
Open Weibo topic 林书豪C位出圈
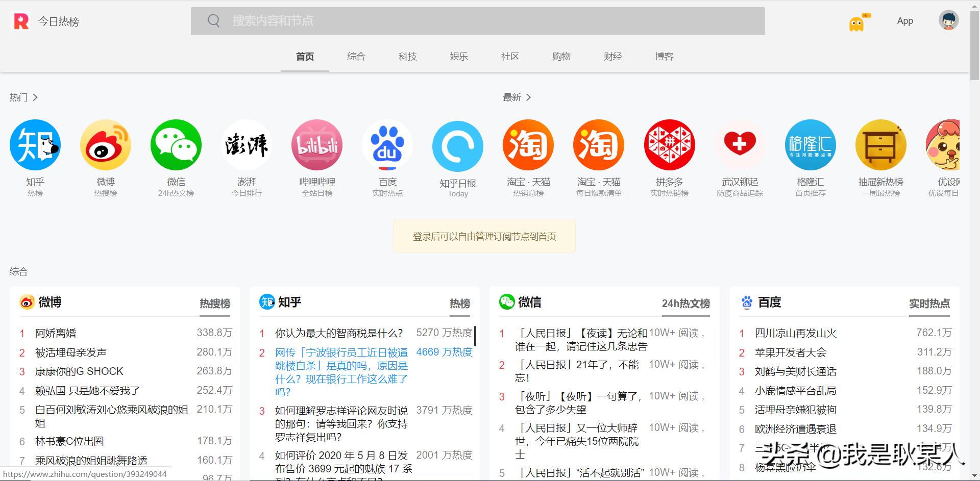pyautogui.click(x=69, y=441)
